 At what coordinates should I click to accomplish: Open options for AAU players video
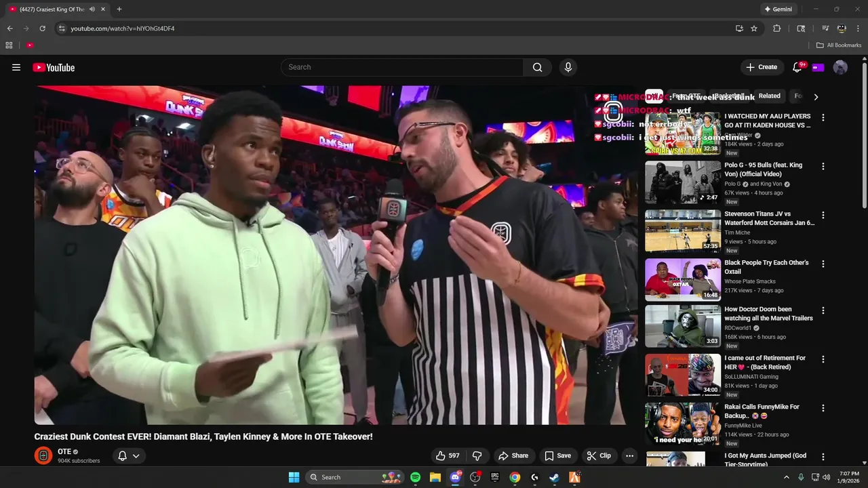823,117
